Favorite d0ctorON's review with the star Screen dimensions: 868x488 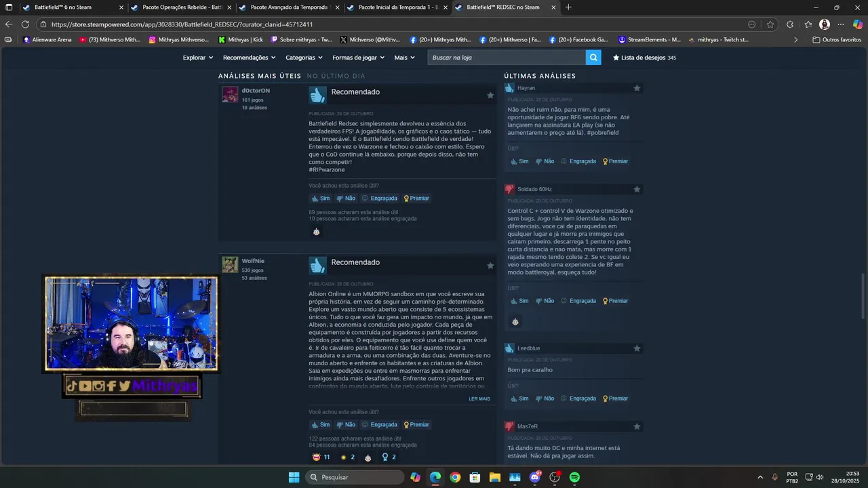(x=490, y=96)
